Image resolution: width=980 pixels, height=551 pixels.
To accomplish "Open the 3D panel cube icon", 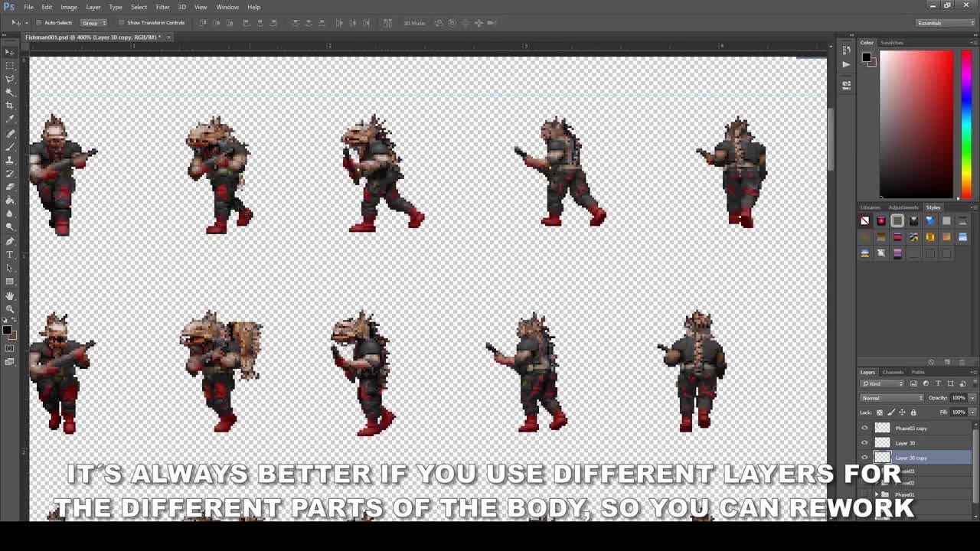I will click(x=846, y=85).
